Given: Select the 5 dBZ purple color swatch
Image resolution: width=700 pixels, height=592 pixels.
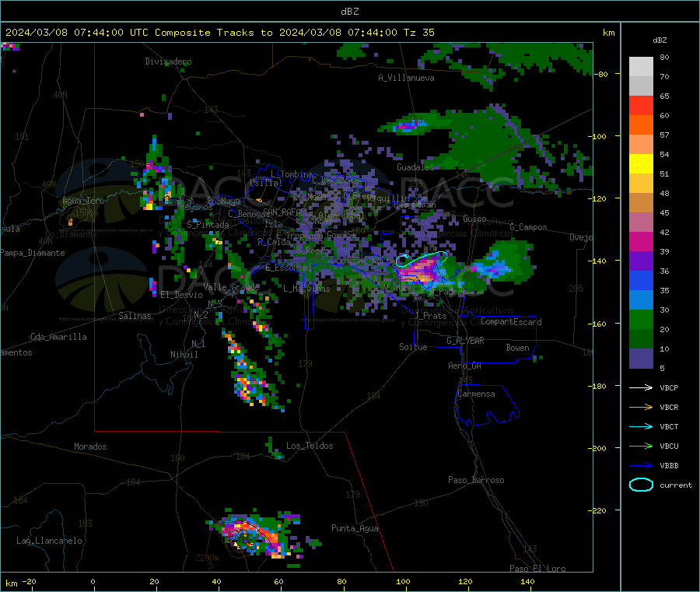Looking at the screenshot, I should tap(641, 358).
